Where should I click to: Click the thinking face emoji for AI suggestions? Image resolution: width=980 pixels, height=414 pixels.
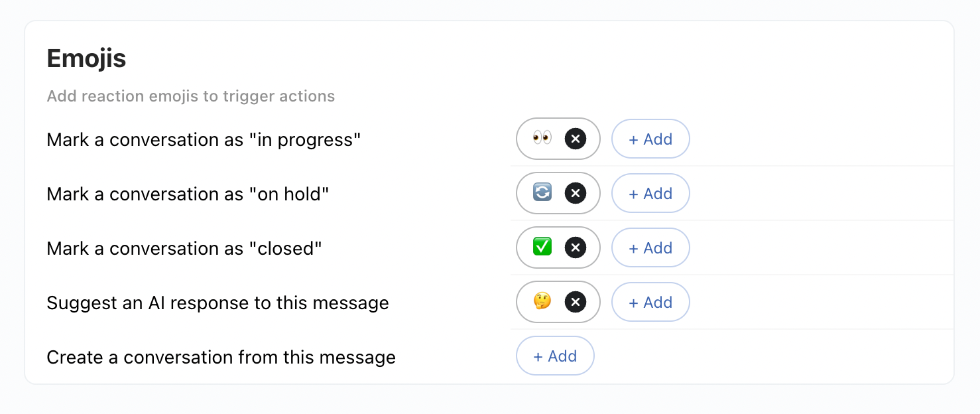click(x=543, y=302)
